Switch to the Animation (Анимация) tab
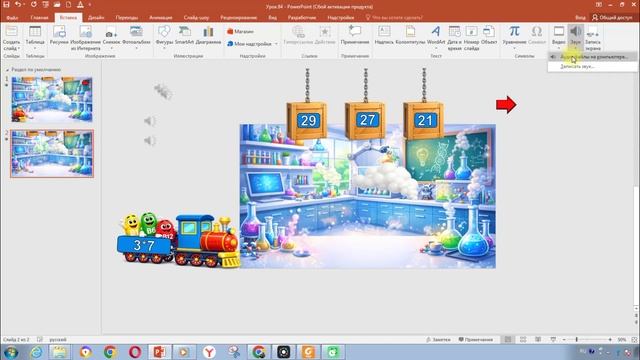The width and height of the screenshot is (640, 360). [160, 18]
